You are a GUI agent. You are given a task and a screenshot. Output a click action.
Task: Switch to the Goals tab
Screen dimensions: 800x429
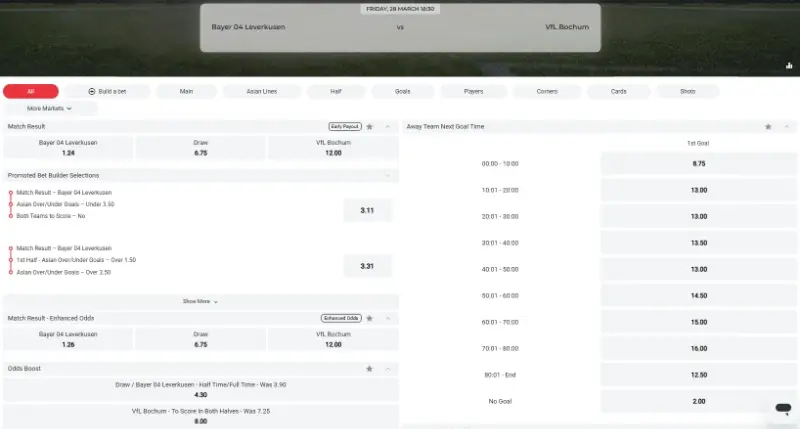[403, 91]
